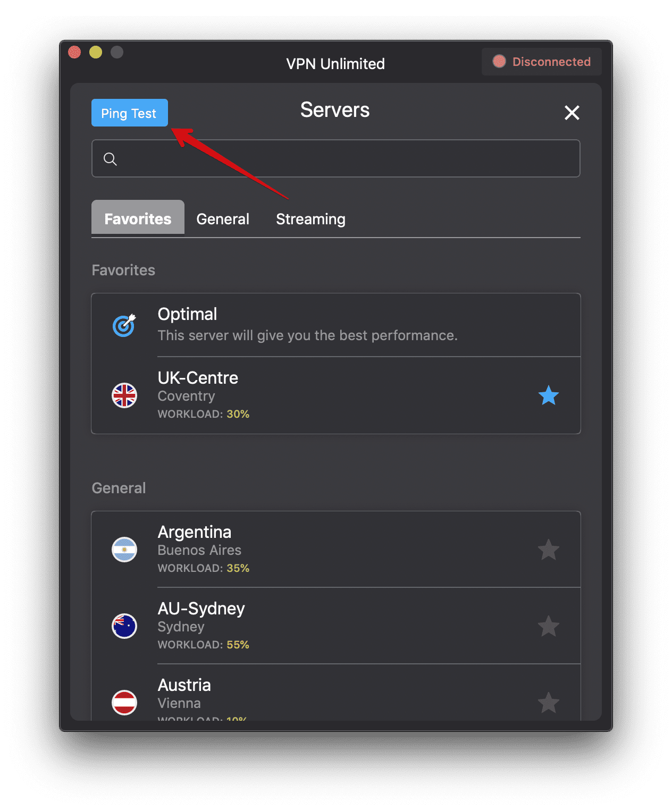Click the Ping Test button
The width and height of the screenshot is (672, 810).
pos(129,112)
